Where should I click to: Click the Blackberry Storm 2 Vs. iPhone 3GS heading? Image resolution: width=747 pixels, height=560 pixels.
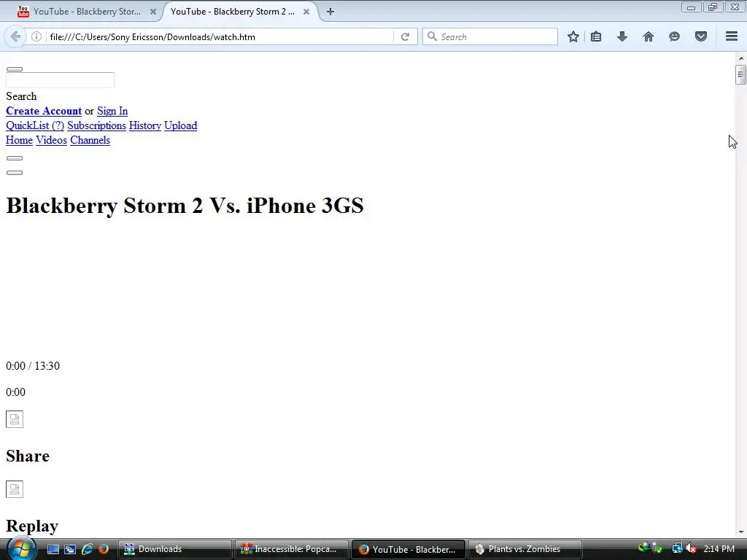pos(185,206)
